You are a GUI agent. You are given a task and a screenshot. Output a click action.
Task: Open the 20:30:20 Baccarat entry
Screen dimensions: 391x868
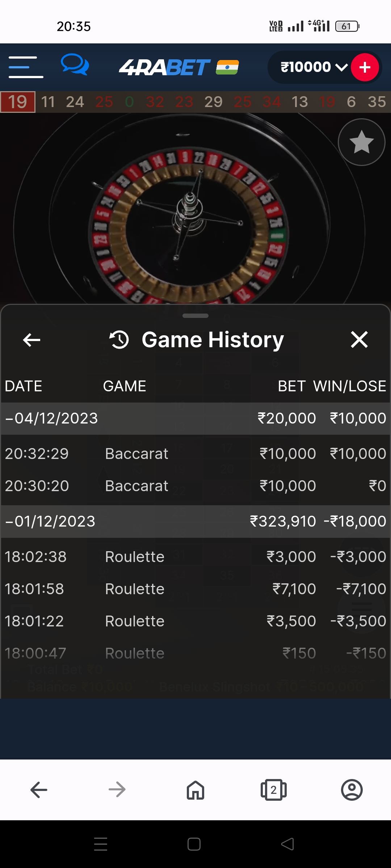pyautogui.click(x=195, y=486)
